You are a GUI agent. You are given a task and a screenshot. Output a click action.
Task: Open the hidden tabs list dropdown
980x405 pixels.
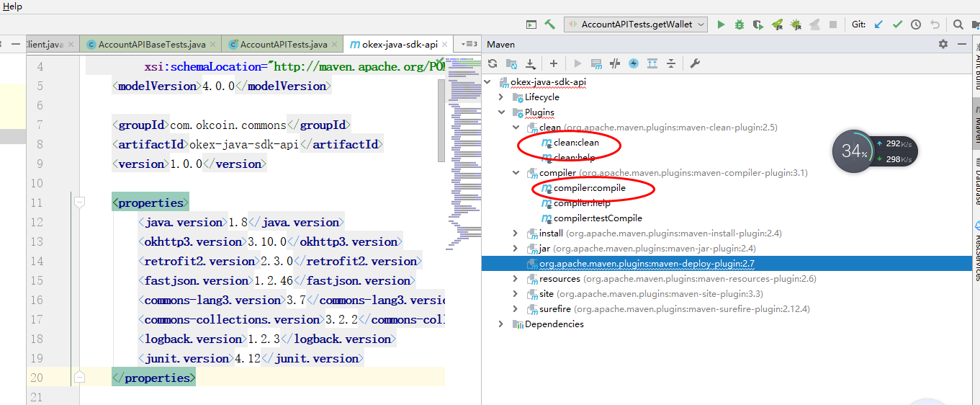point(469,44)
